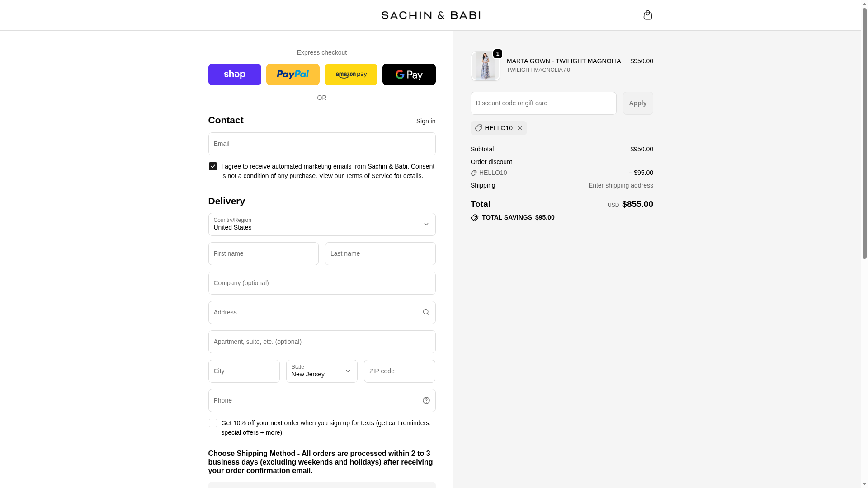
Task: Focus the Email input field
Action: [321, 144]
